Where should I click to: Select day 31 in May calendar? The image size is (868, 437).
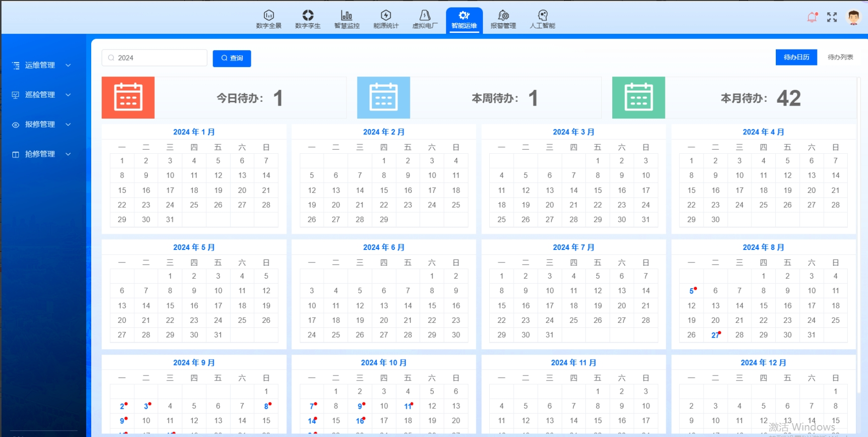218,335
